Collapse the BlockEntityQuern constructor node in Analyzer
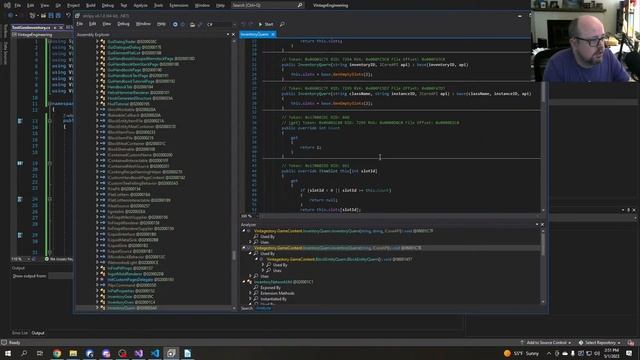Image resolution: width=640 pixels, height=360 pixels. click(257, 259)
